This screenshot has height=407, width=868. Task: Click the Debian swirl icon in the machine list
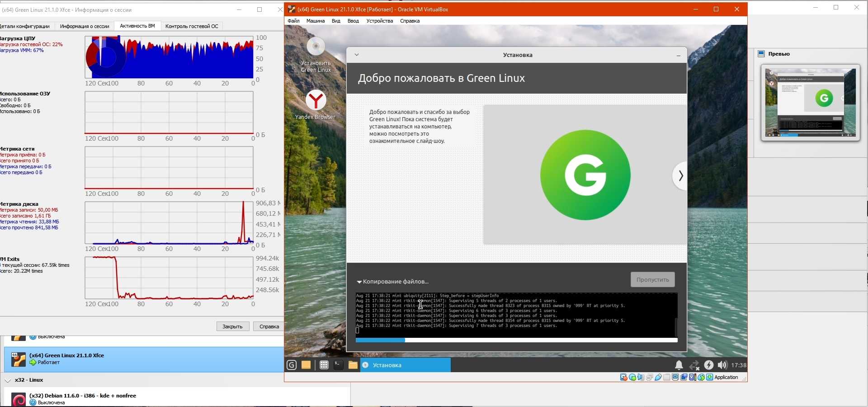pos(19,400)
